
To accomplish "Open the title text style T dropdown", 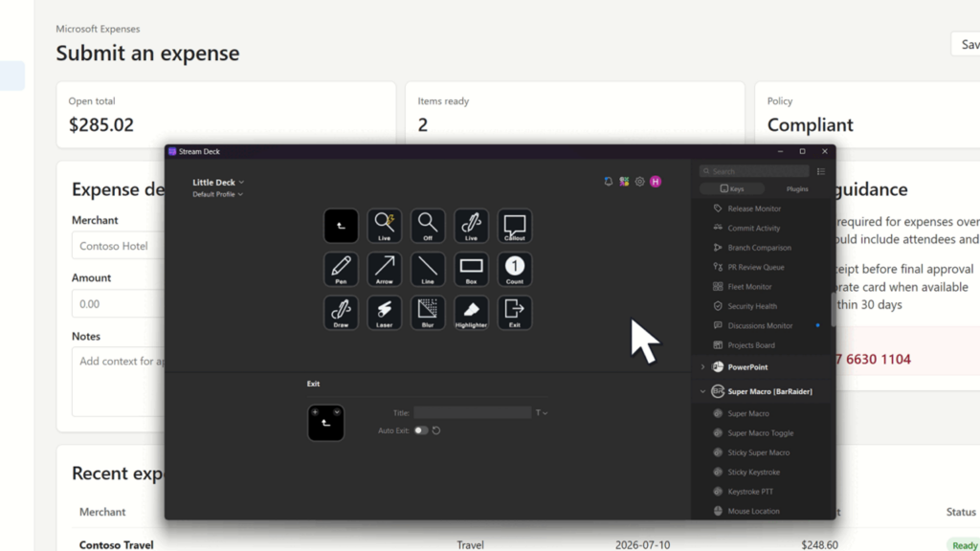I will click(542, 413).
